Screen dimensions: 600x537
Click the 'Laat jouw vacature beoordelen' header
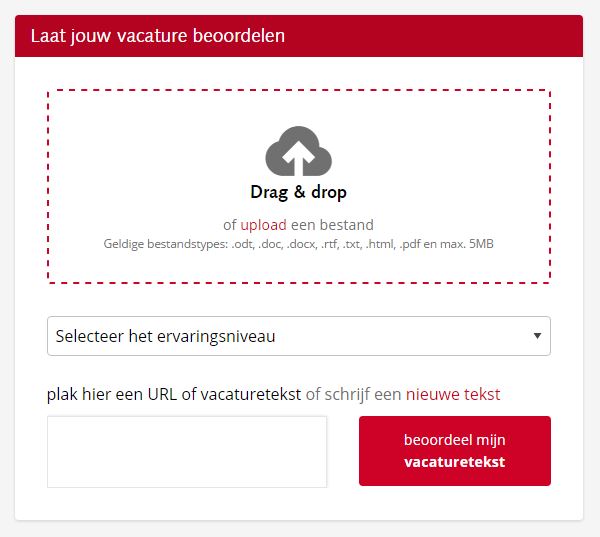158,36
